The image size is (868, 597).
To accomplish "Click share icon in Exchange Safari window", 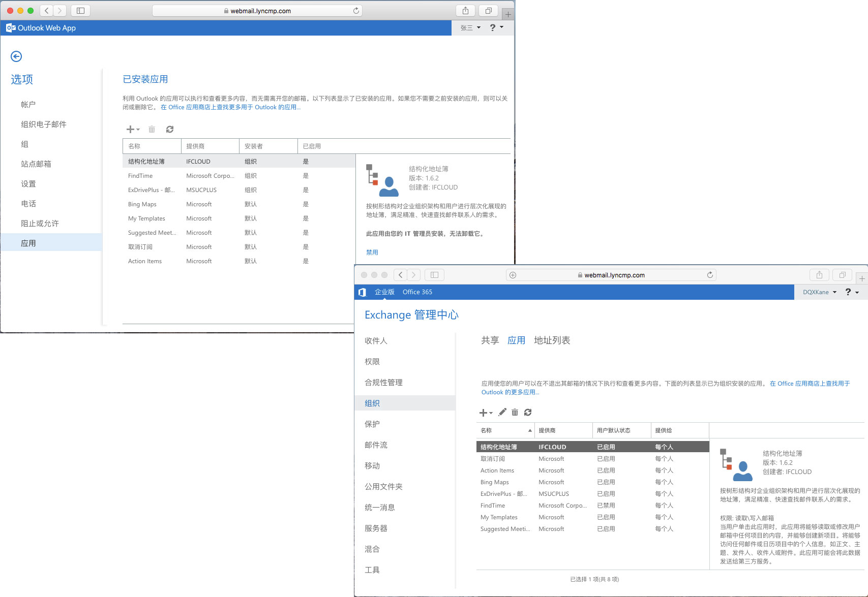I will pos(819,275).
